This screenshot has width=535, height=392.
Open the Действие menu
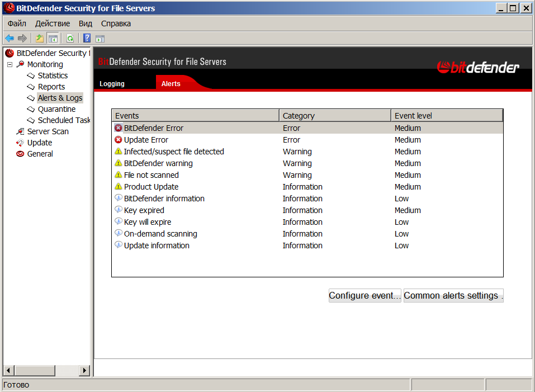pos(53,23)
